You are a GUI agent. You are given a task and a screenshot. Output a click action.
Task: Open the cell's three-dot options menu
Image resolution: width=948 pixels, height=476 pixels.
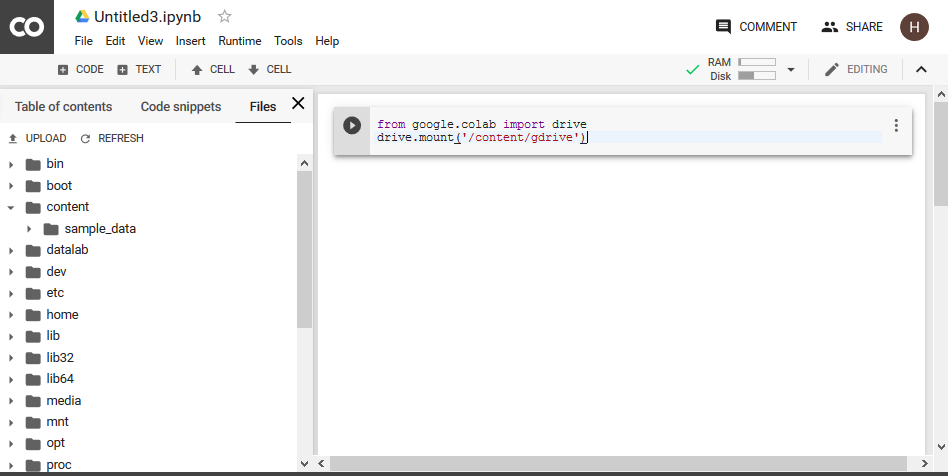[896, 126]
